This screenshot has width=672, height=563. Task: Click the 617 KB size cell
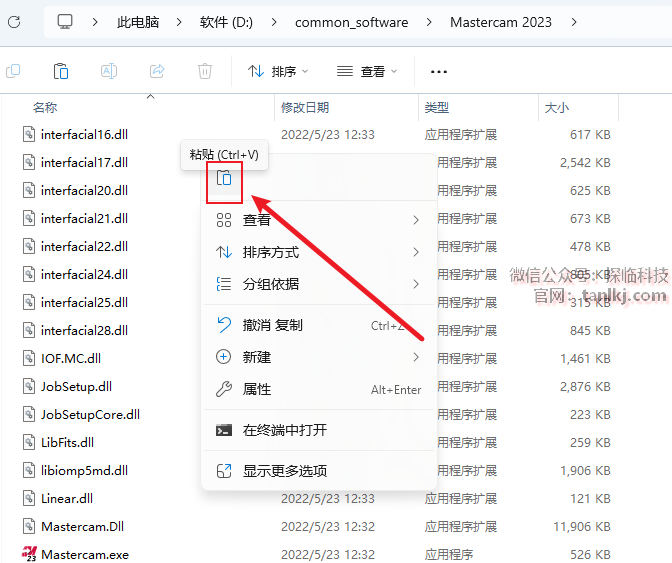pyautogui.click(x=590, y=135)
